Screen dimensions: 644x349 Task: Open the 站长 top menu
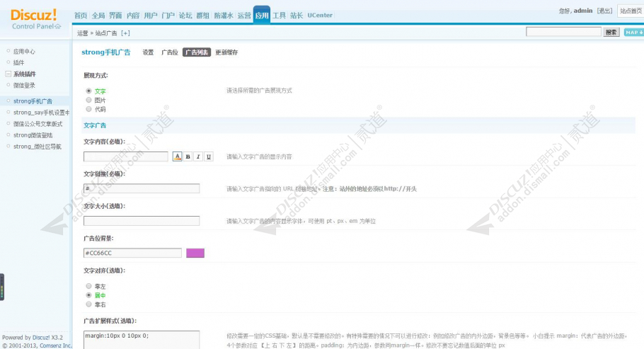click(x=297, y=16)
